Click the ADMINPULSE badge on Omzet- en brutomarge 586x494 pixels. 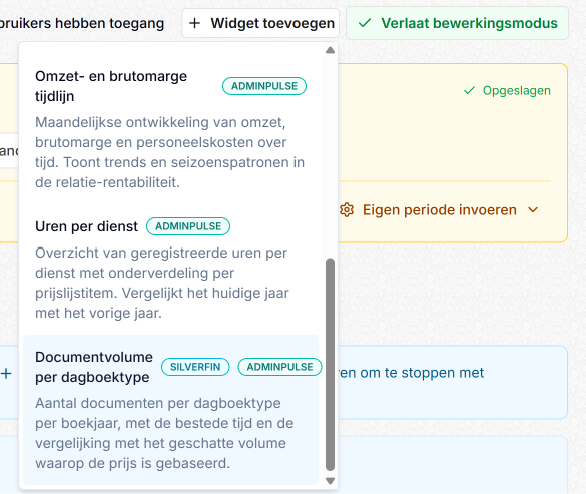click(x=264, y=86)
